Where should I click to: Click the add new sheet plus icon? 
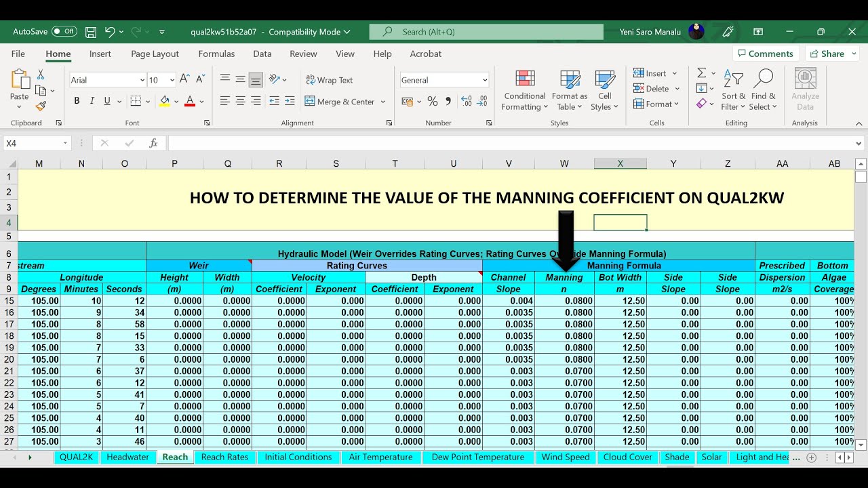click(811, 457)
